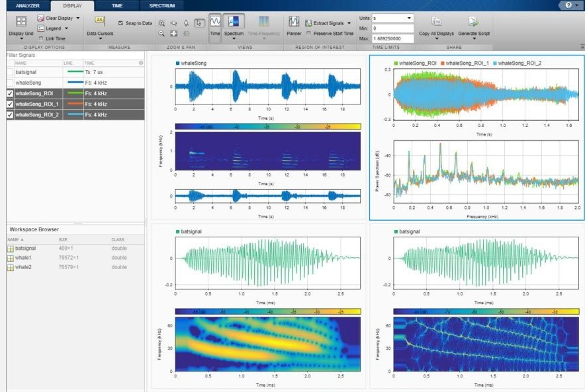
Task: Uncheck the whaleSong_ROI_1 signal checkbox
Action: point(10,104)
